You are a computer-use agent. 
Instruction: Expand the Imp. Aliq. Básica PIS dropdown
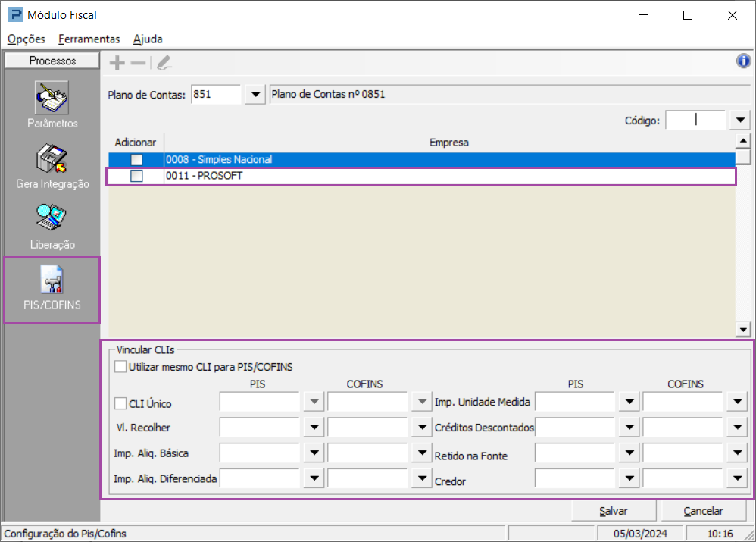click(x=314, y=453)
